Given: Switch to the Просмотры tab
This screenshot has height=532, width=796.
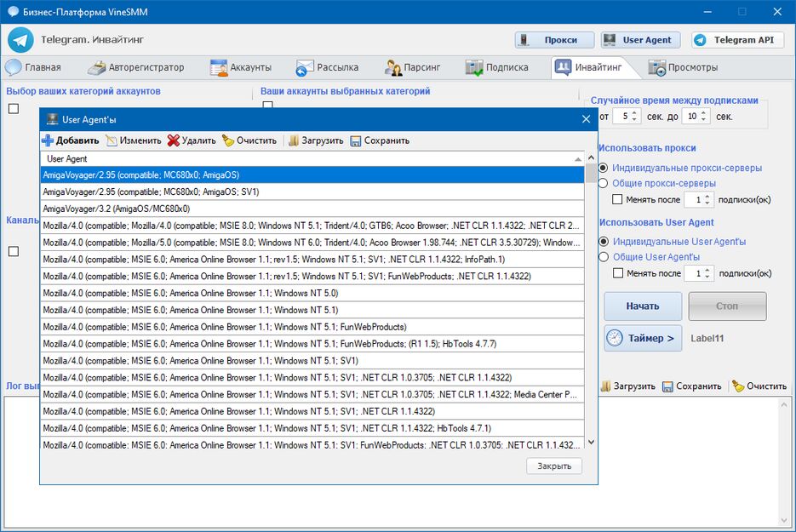Looking at the screenshot, I should tap(684, 67).
